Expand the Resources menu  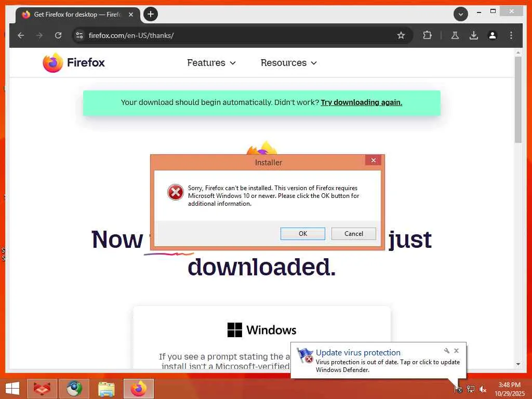click(x=289, y=63)
